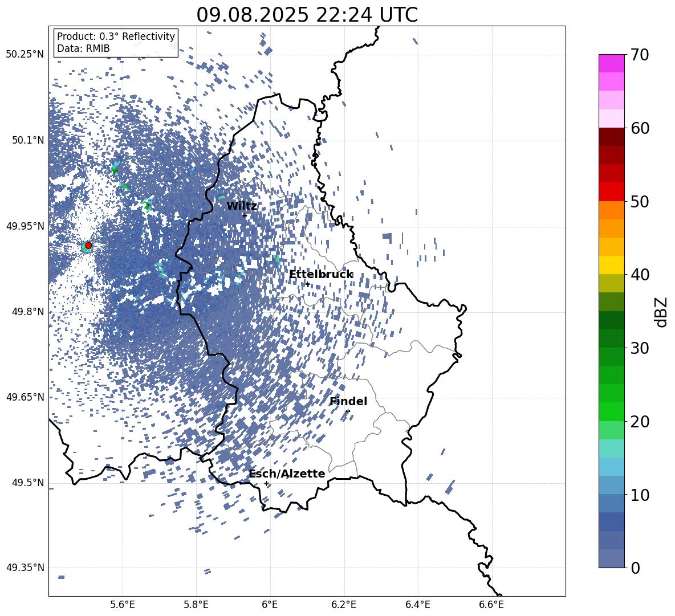The height and width of the screenshot is (616, 675).
Task: Click the cross marker below Findel
Action: [x=348, y=411]
